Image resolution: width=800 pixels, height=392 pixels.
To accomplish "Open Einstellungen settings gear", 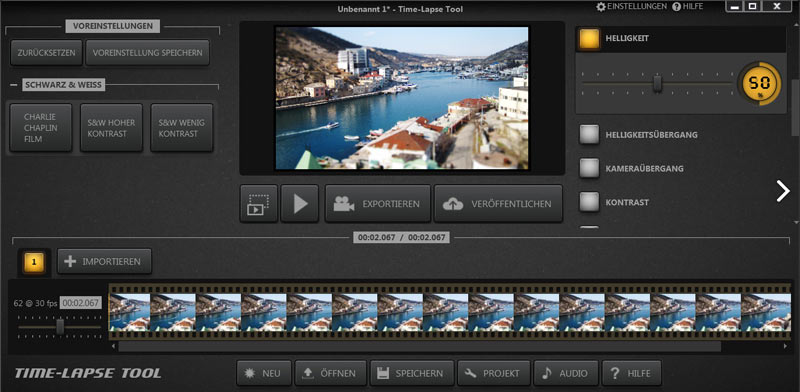I will [632, 7].
